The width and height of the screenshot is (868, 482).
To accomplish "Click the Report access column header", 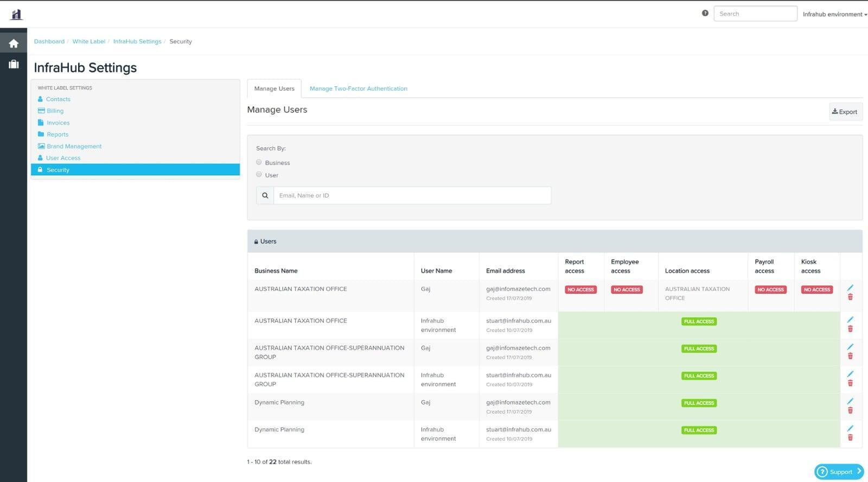I will [x=575, y=266].
